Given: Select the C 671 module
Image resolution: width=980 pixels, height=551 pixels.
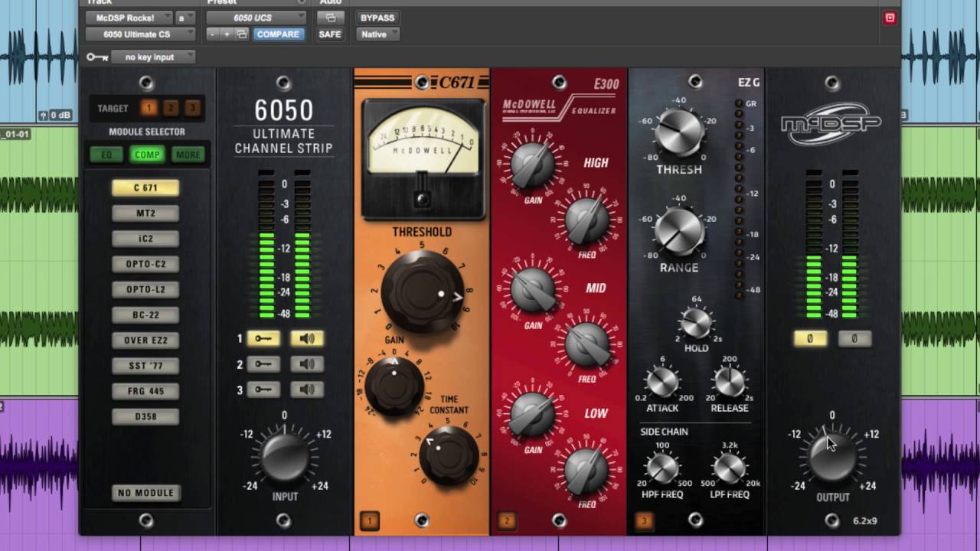Looking at the screenshot, I should pos(145,188).
